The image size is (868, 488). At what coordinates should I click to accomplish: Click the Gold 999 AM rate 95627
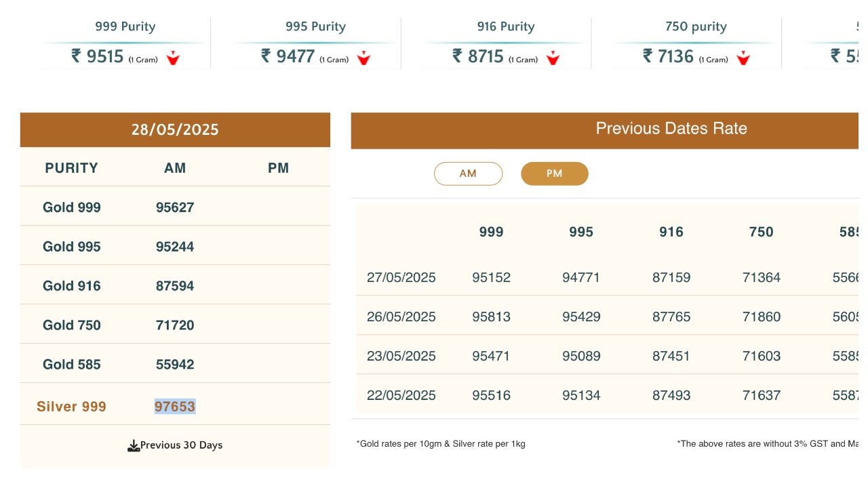coord(175,207)
